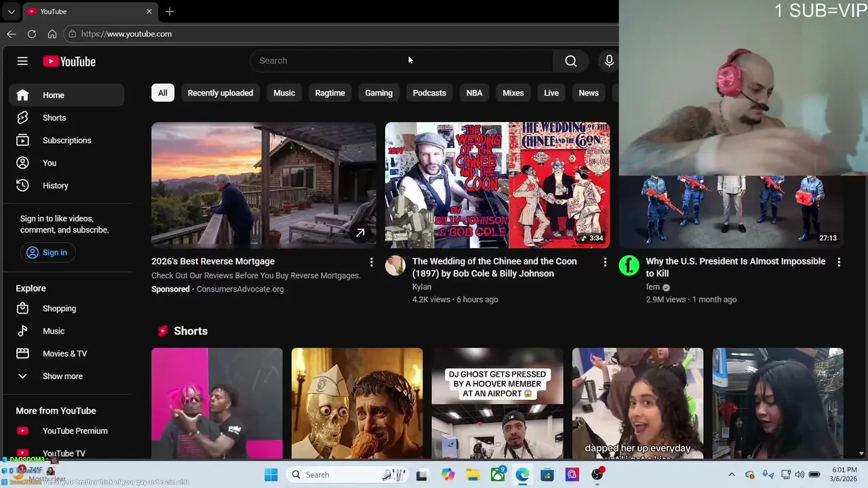Viewport: 868px width, 488px height.
Task: Select the Gaming filter chip
Action: 379,93
